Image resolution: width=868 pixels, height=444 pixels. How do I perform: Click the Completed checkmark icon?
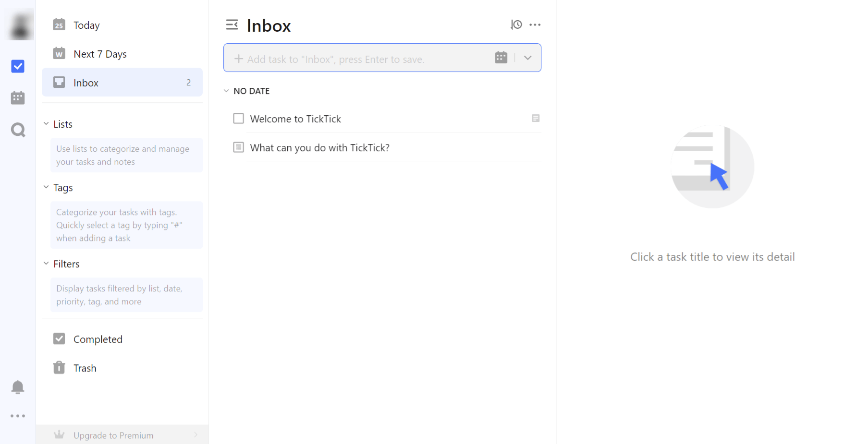tap(59, 339)
